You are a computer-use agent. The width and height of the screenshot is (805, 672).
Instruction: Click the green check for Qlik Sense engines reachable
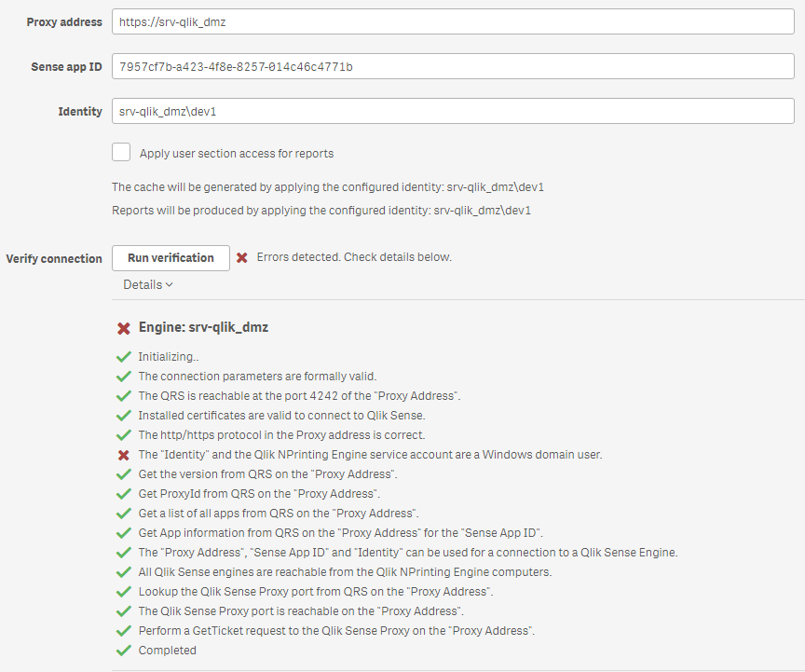point(123,572)
